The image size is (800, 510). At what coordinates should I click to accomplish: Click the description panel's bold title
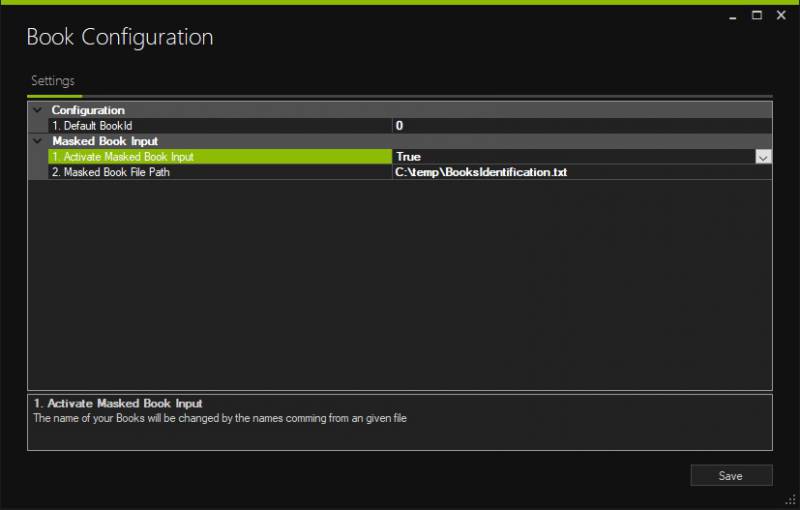point(118,404)
